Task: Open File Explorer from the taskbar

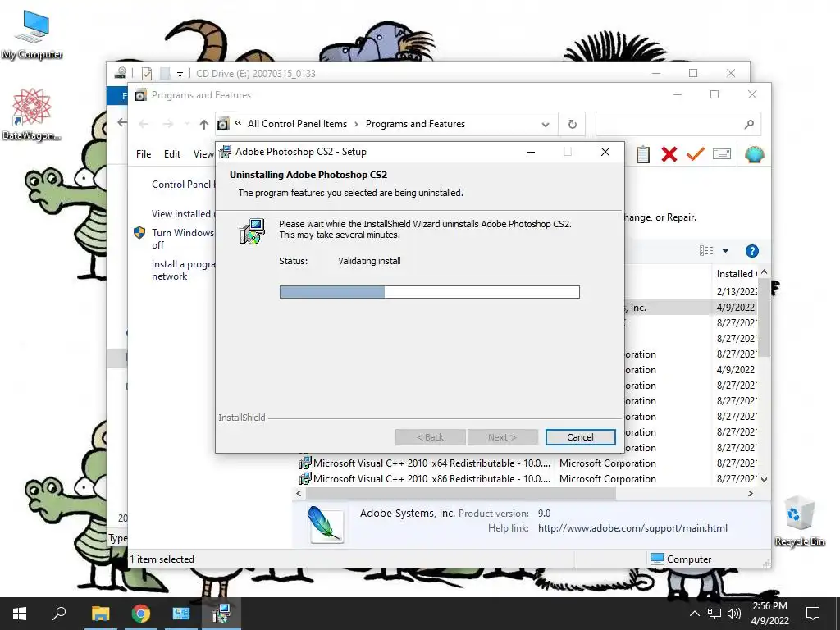Action: pyautogui.click(x=100, y=614)
